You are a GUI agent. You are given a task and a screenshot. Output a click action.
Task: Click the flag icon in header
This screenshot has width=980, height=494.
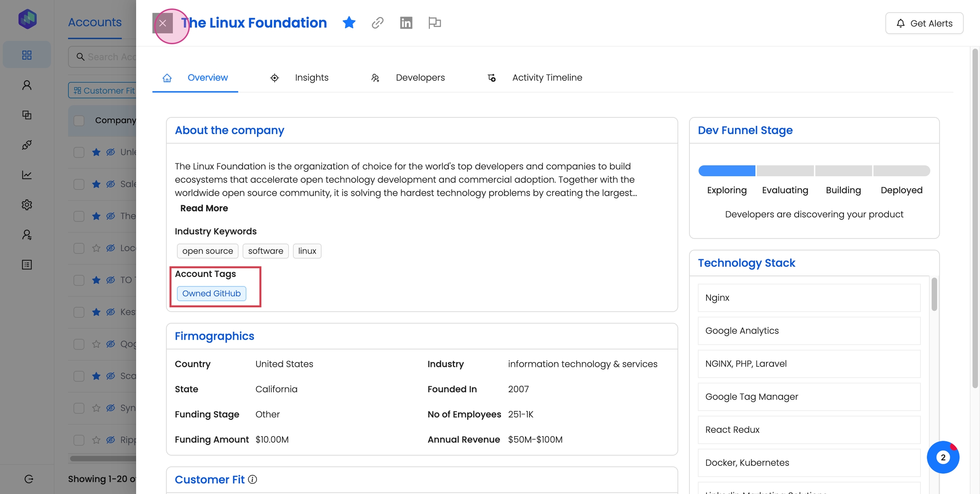(434, 23)
